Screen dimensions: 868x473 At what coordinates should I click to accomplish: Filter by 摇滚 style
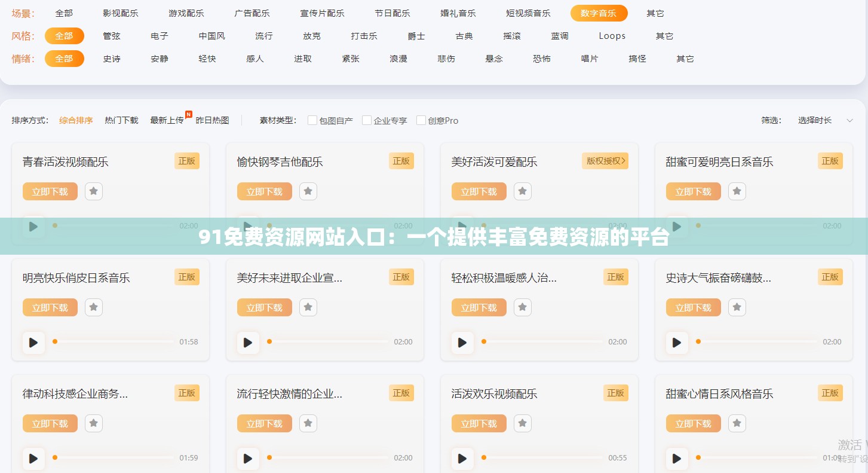(512, 36)
